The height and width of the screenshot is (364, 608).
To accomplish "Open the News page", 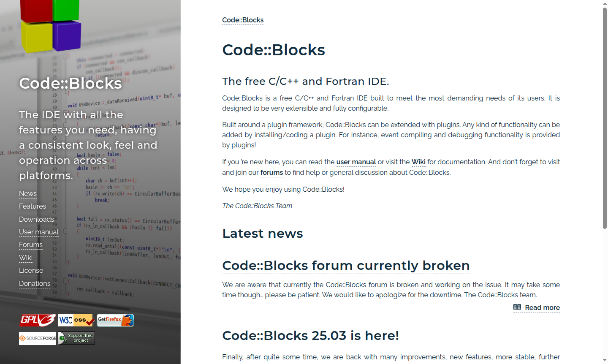I will [27, 193].
